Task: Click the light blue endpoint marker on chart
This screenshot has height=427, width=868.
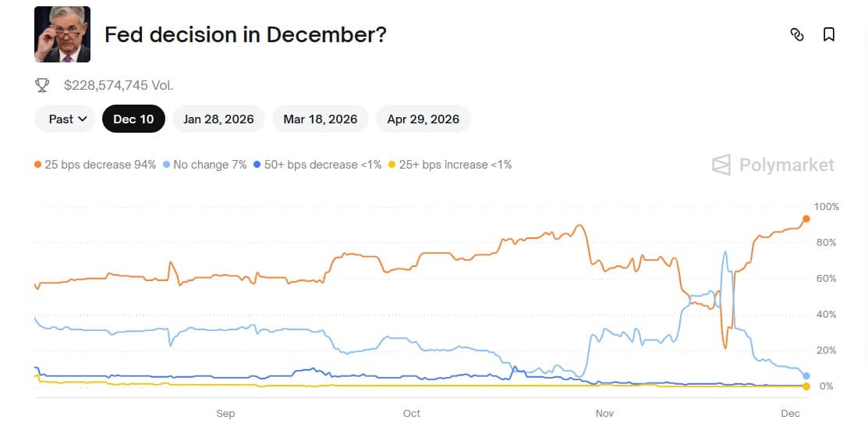Action: click(x=806, y=375)
